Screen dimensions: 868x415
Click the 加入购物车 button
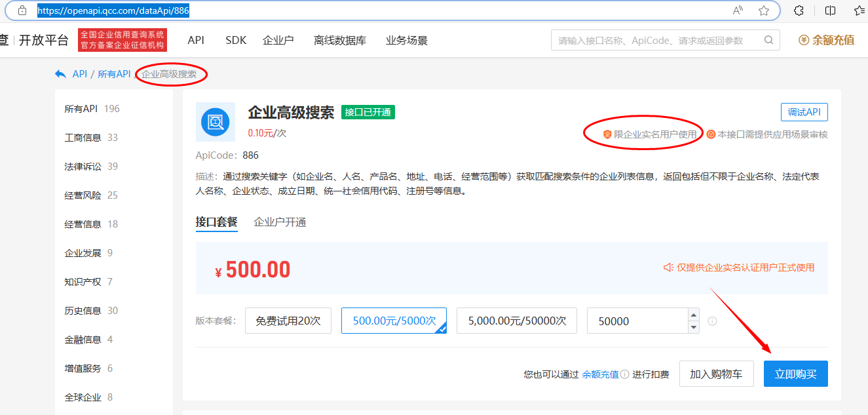click(716, 374)
